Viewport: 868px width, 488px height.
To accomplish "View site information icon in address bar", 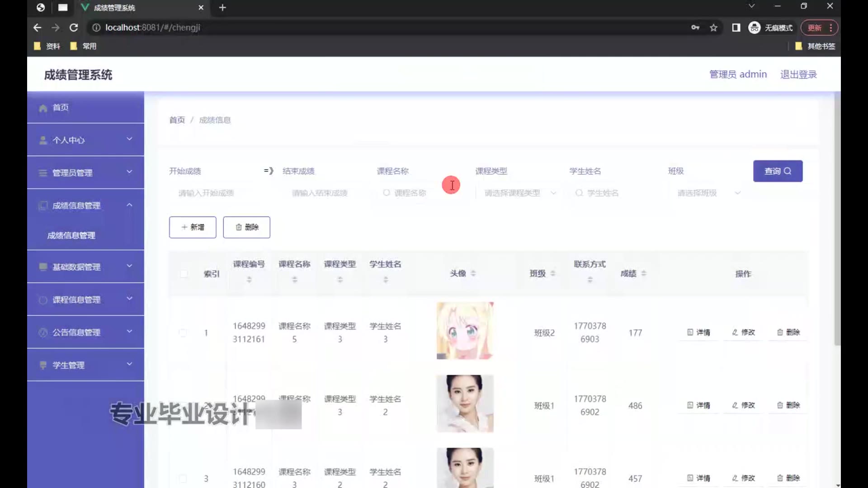I will (96, 28).
